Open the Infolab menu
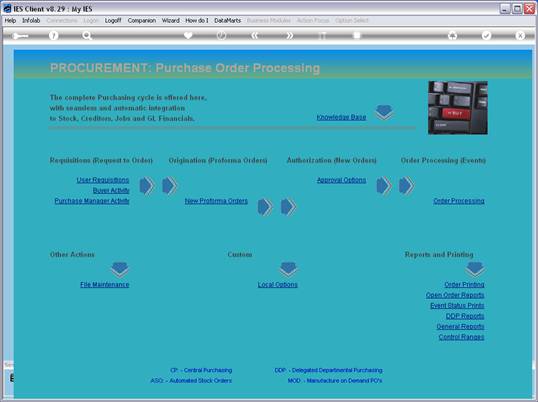Image resolution: width=538 pixels, height=402 pixels. 31,21
